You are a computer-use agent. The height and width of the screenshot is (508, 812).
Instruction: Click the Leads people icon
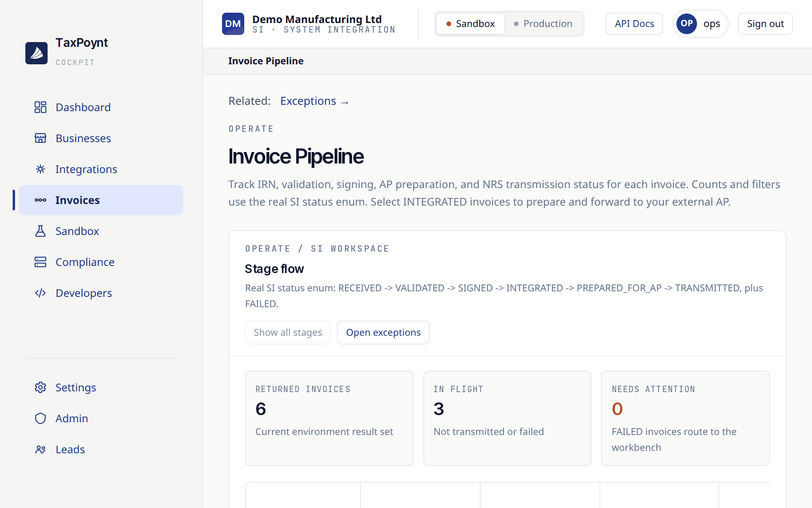(x=40, y=449)
